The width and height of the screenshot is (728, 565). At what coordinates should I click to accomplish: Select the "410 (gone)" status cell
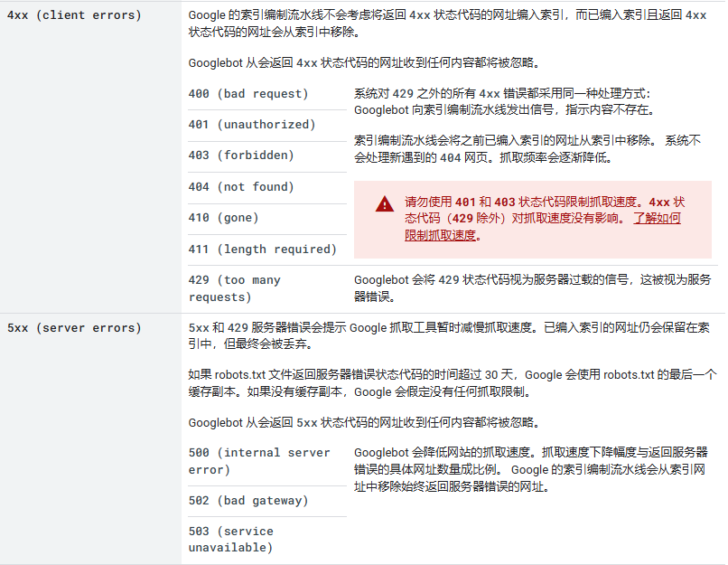tap(223, 218)
